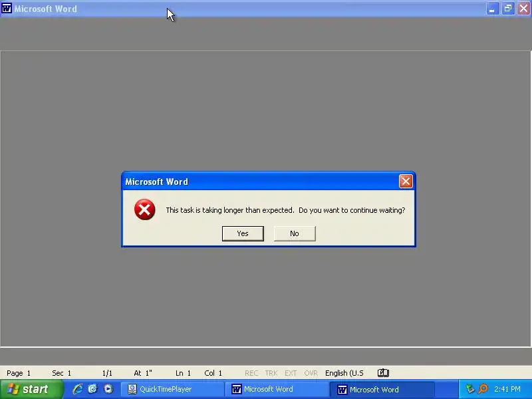Click Yes to continue waiting
This screenshot has width=532, height=399.
pyautogui.click(x=243, y=233)
